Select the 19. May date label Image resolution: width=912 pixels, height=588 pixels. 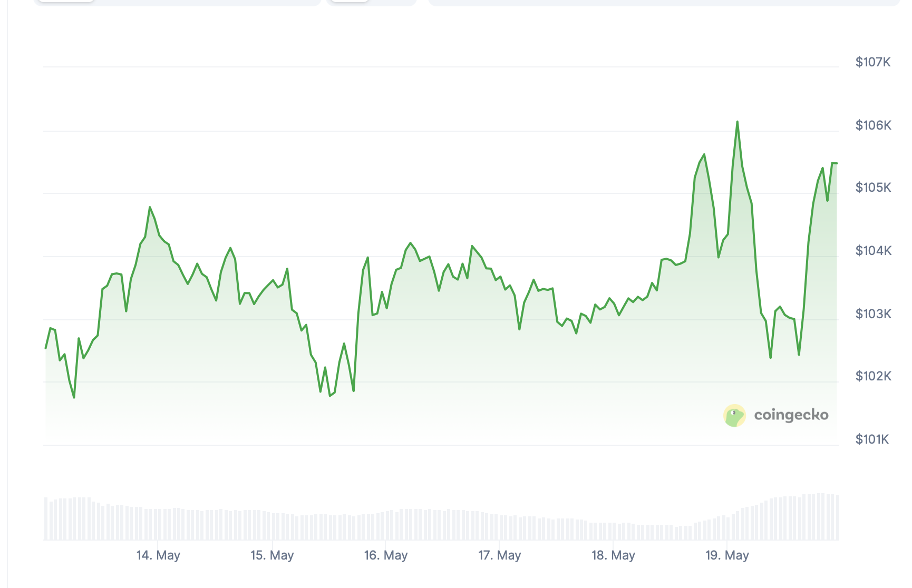tap(727, 555)
